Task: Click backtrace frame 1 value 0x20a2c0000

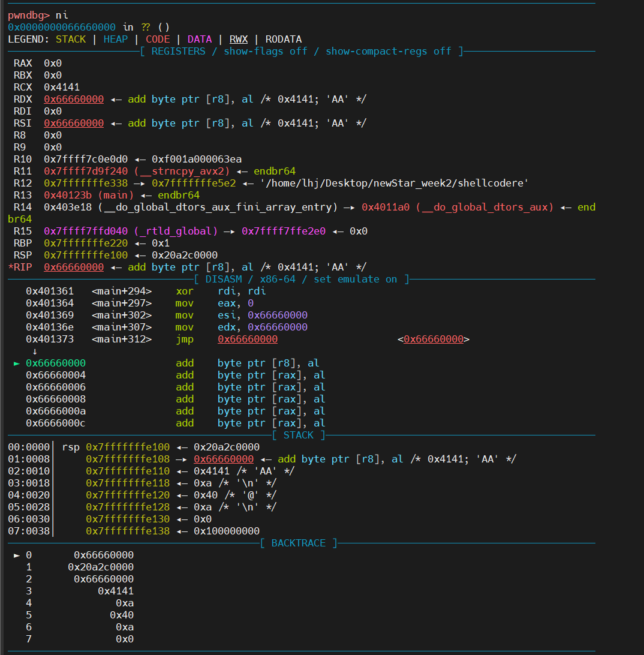Action: (101, 567)
